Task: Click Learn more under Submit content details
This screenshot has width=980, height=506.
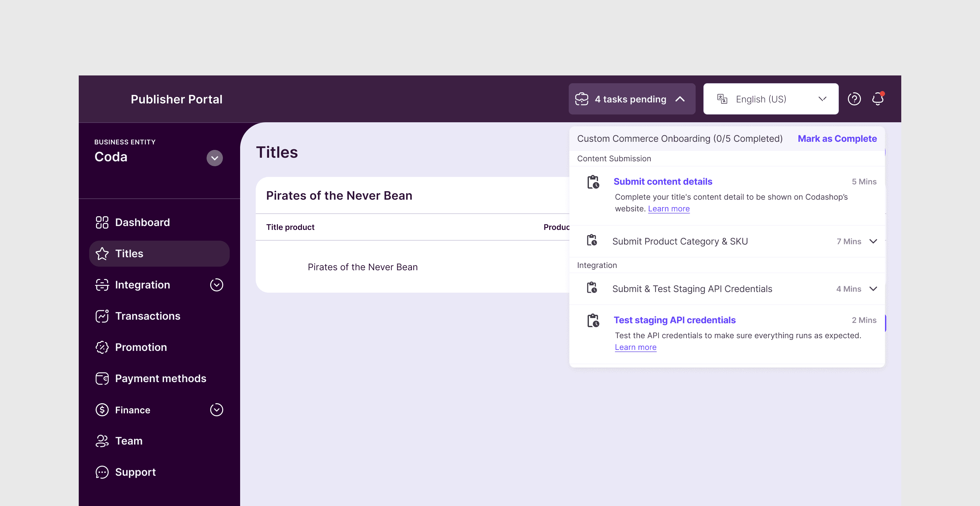Action: tap(668, 209)
